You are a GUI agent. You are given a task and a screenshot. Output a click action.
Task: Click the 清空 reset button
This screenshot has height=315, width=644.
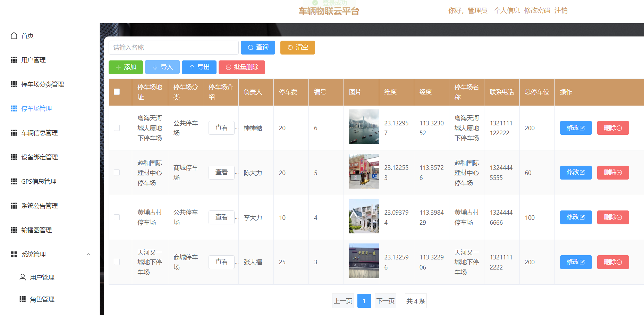pyautogui.click(x=298, y=48)
